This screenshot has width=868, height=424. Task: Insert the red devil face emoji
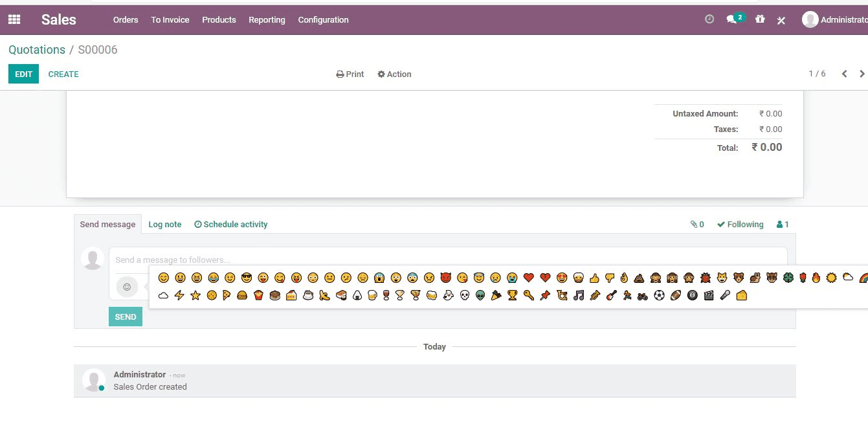coord(445,278)
